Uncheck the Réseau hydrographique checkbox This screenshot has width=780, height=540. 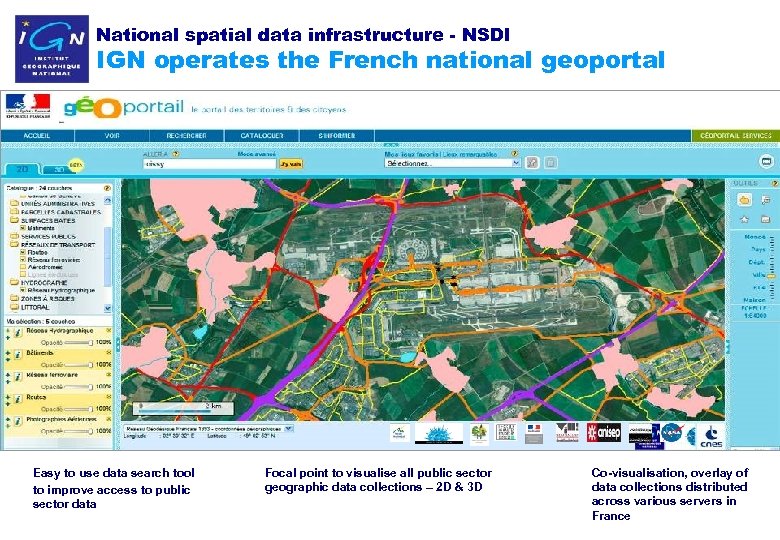tap(22, 290)
